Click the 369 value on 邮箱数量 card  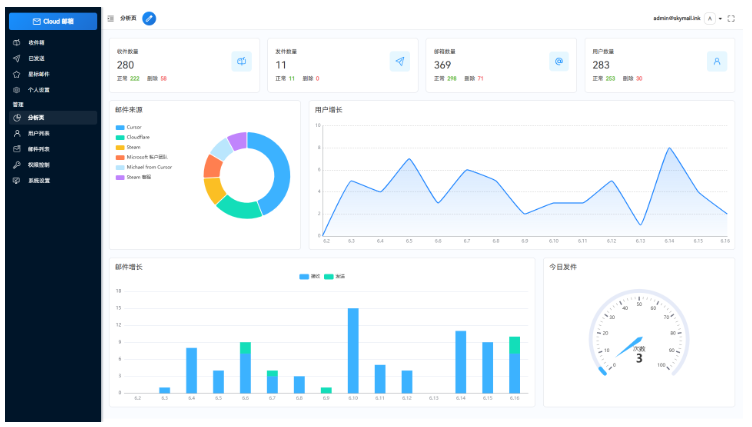443,65
